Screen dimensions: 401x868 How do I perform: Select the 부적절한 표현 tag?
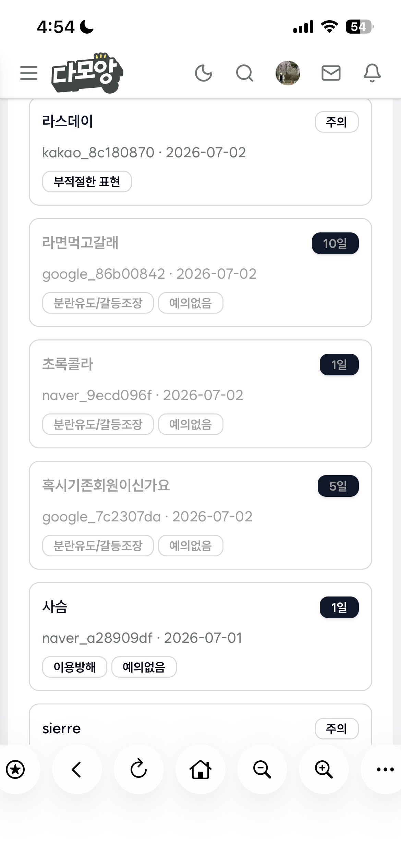click(87, 182)
